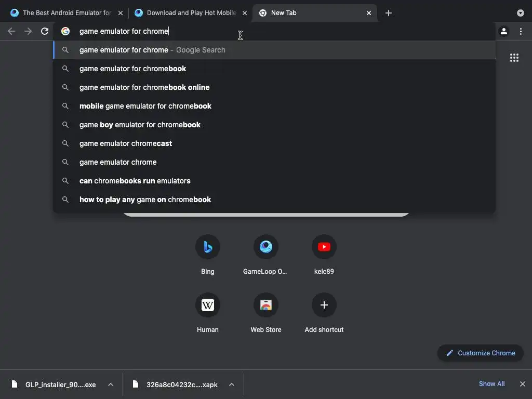Open downloaded 326a8c04232c xapk file
The height and width of the screenshot is (399, 532).
coord(182,384)
